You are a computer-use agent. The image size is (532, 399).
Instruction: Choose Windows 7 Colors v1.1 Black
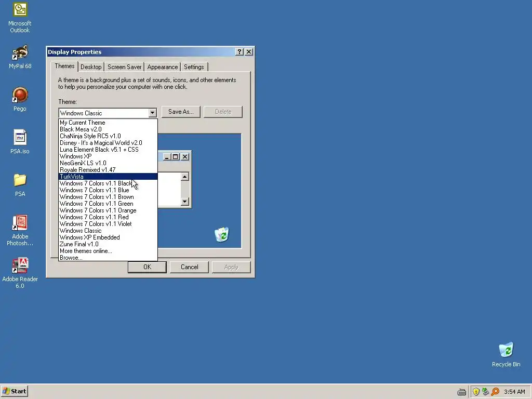pyautogui.click(x=108, y=183)
